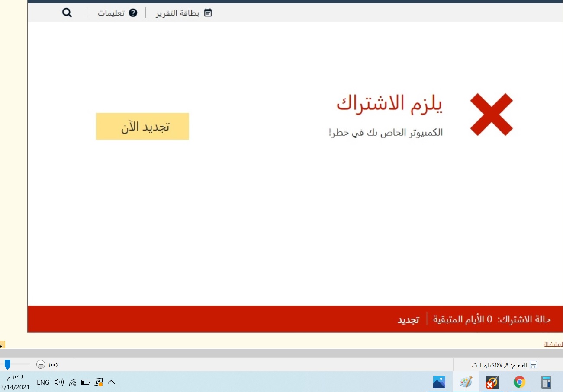The width and height of the screenshot is (563, 392).
Task: Open the Wi-Fi network tray icon
Action: [73, 382]
